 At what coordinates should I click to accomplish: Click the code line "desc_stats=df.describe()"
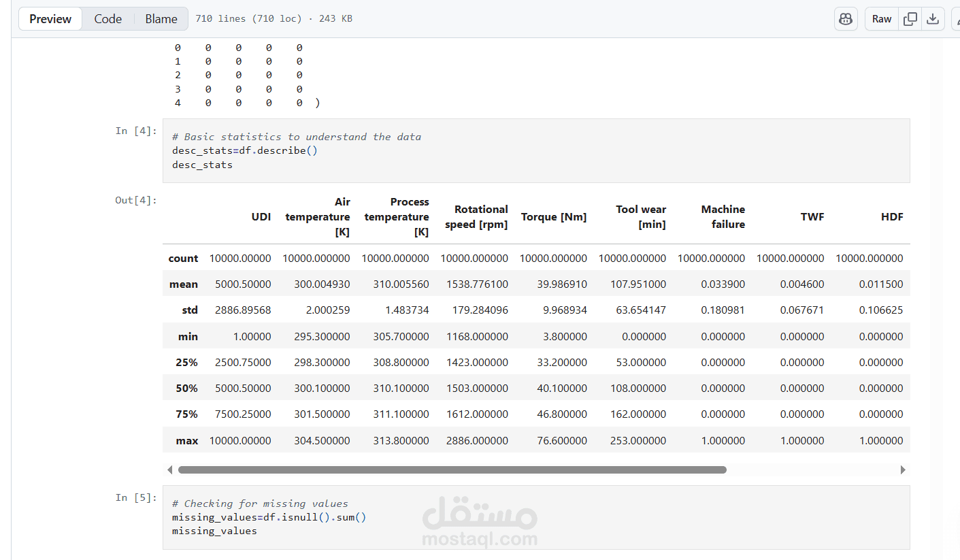click(x=245, y=150)
